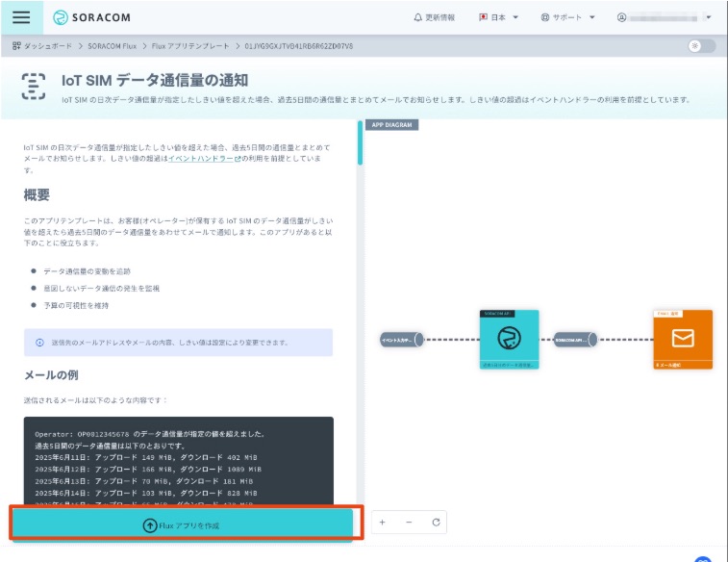
Task: Click the dashboard grid icon in breadcrumb
Action: click(16, 46)
